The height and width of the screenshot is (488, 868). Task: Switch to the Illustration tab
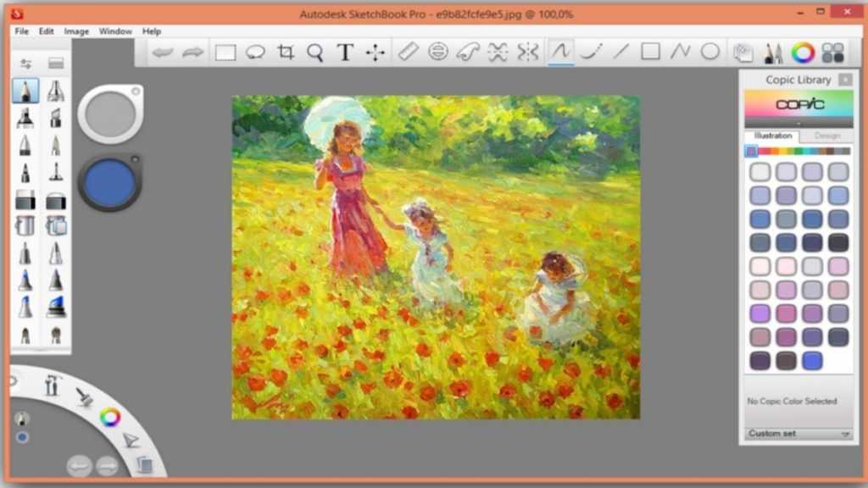773,136
